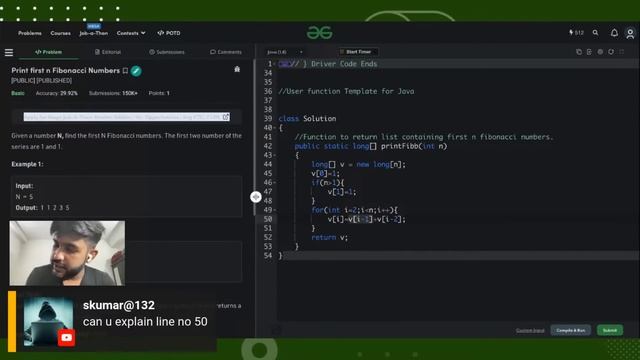
Task: Click the presenter webcam thumbnail
Action: tap(67, 253)
